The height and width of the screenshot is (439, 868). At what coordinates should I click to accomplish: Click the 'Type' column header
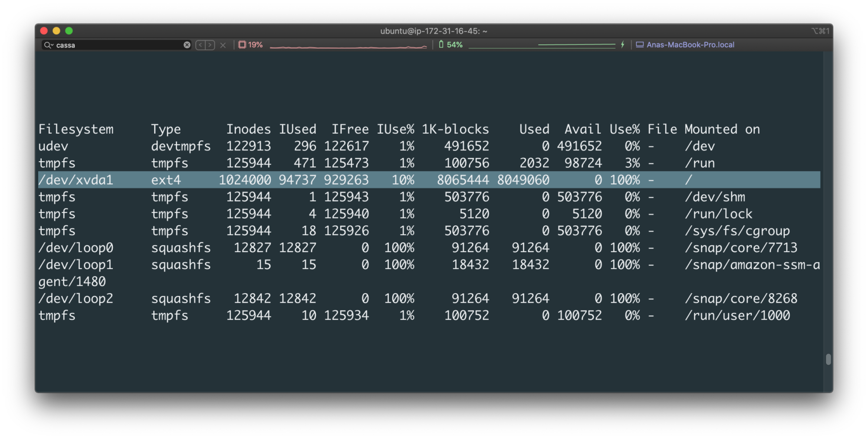click(x=166, y=129)
